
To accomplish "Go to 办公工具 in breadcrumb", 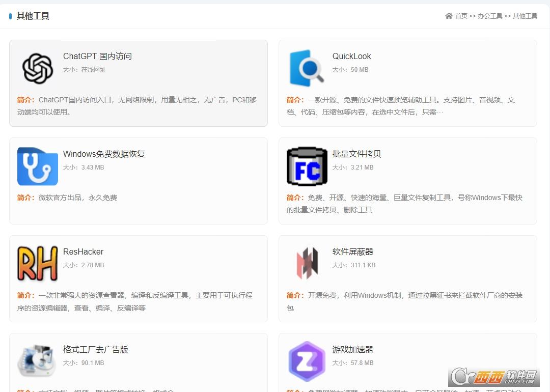I will coord(490,16).
